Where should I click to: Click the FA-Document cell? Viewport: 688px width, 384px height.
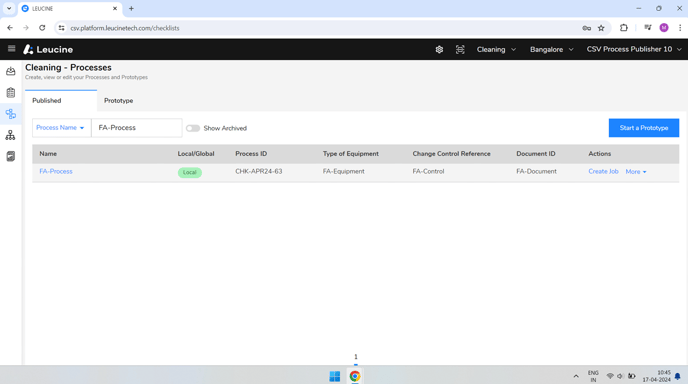(x=536, y=171)
